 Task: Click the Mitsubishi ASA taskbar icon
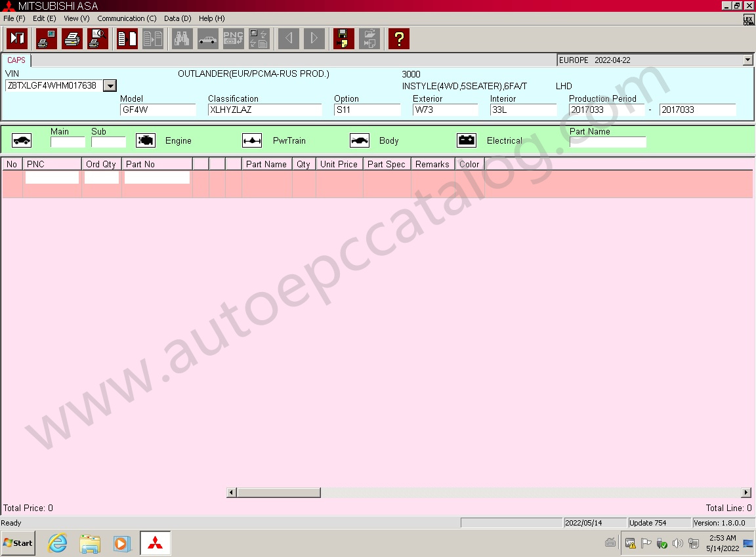[x=156, y=543]
